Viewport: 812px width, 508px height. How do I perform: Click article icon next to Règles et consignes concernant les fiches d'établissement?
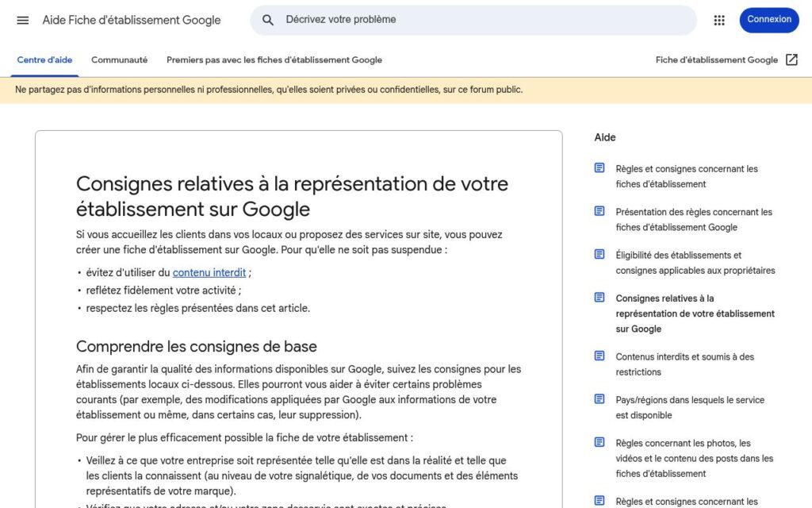pyautogui.click(x=599, y=168)
